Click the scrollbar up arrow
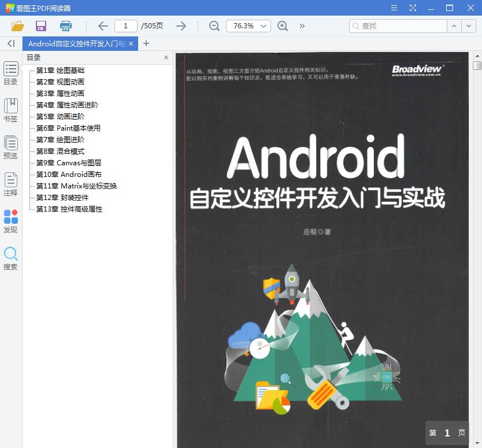The width and height of the screenshot is (482, 448). (477, 56)
